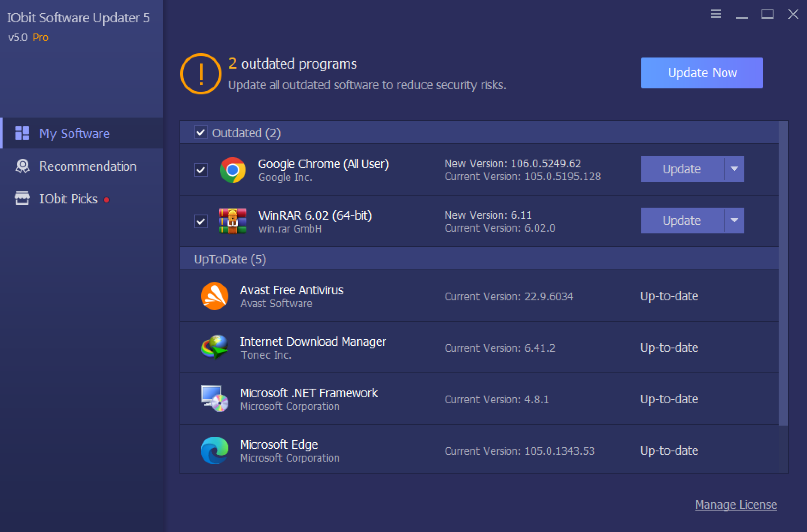Viewport: 807px width, 532px height.
Task: Select the Avast Free Antivirus row title
Action: pyautogui.click(x=292, y=290)
